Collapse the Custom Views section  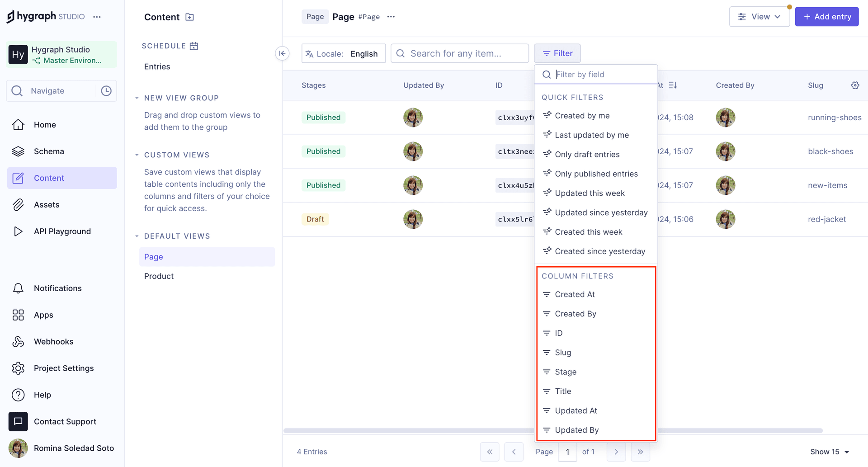[137, 155]
